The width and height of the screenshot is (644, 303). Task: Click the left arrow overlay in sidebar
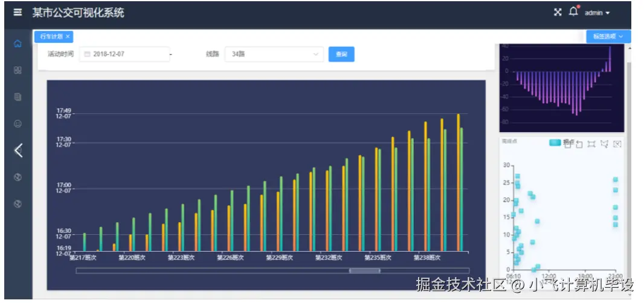pos(18,151)
